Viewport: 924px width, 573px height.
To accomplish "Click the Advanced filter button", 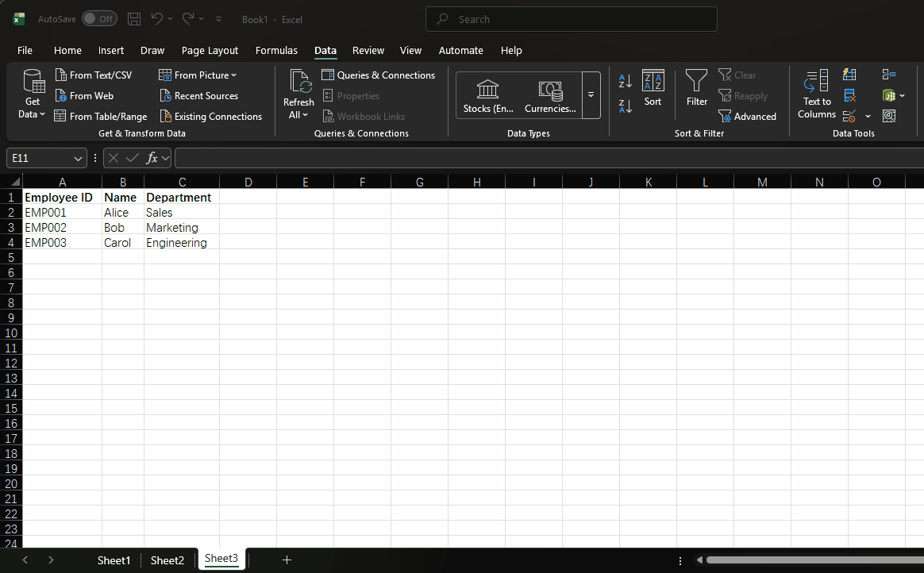I will [x=749, y=116].
